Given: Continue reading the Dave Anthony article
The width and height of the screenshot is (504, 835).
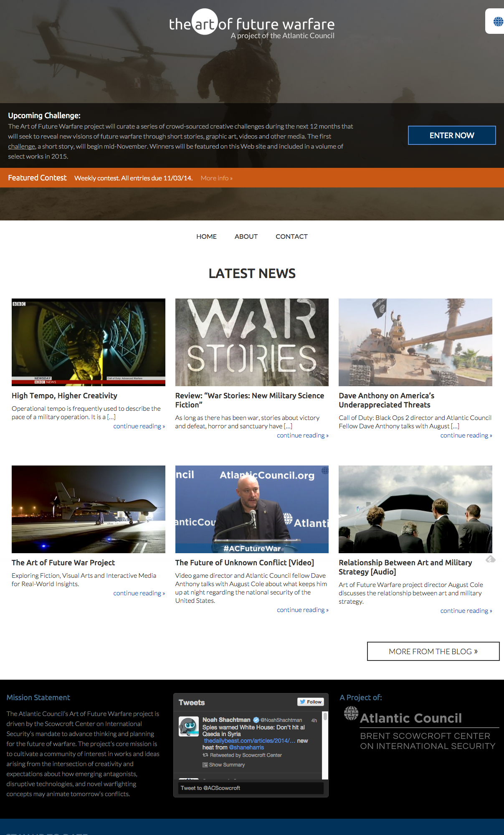Looking at the screenshot, I should tap(466, 435).
